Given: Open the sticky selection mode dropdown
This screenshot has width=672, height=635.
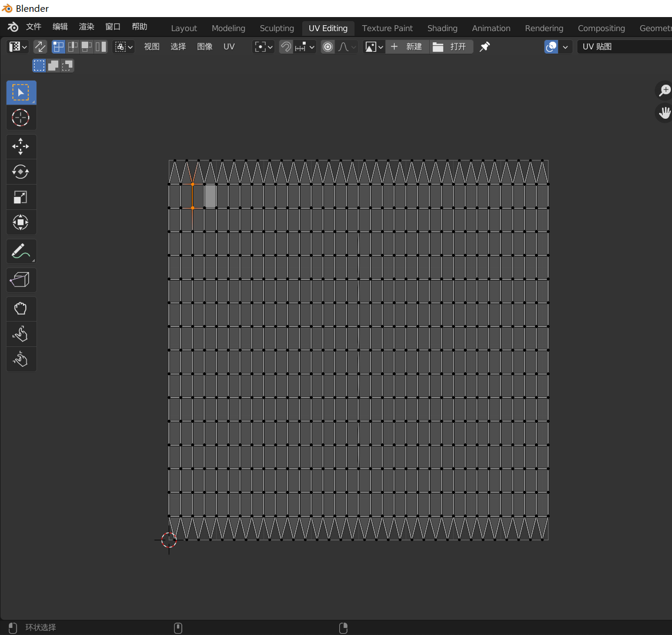Looking at the screenshot, I should coord(123,46).
